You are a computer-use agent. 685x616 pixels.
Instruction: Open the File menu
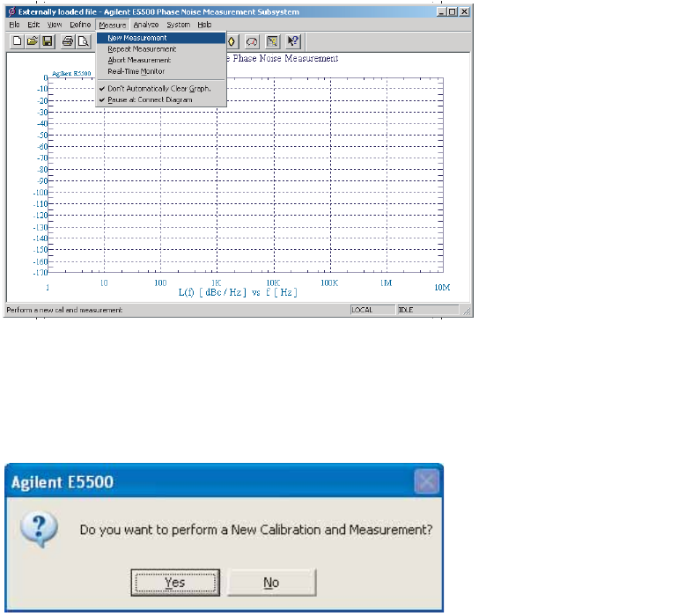click(14, 25)
